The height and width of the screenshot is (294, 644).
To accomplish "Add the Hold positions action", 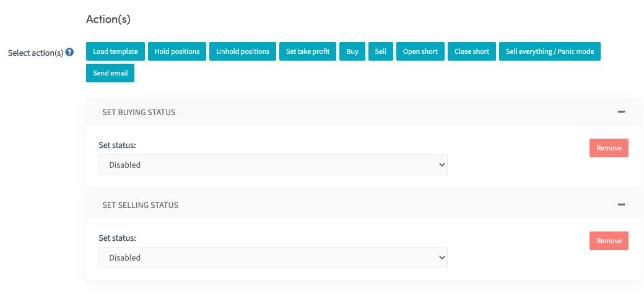I will [177, 51].
